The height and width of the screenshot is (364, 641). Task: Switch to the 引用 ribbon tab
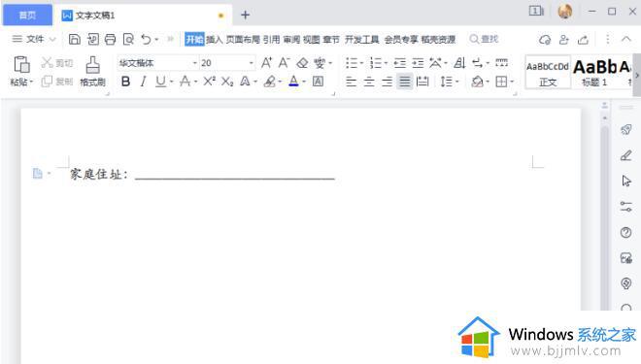(x=271, y=39)
